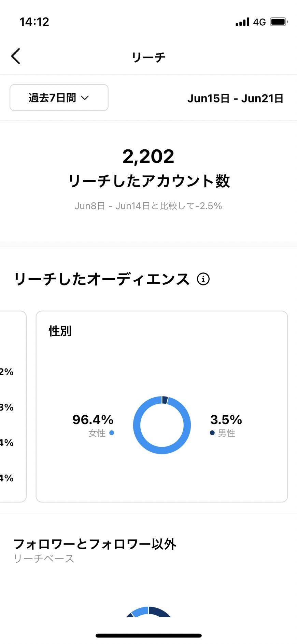Tap the chevron beside 過去7日間

85,98
